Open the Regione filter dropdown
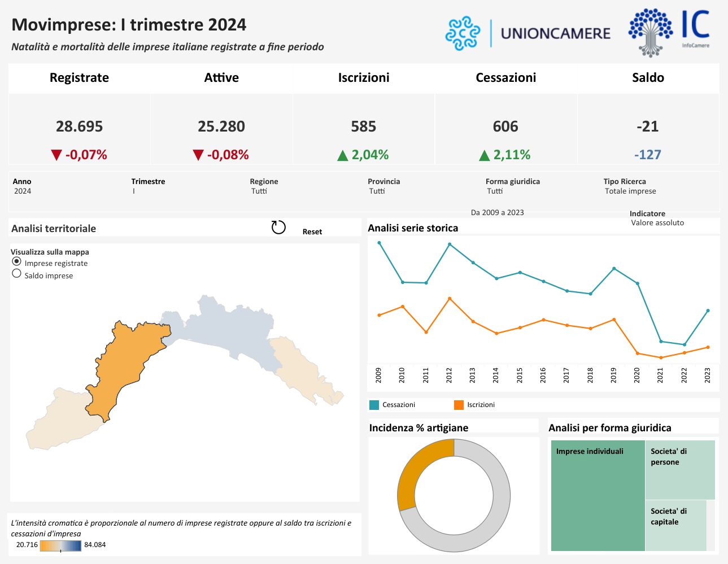 [259, 191]
